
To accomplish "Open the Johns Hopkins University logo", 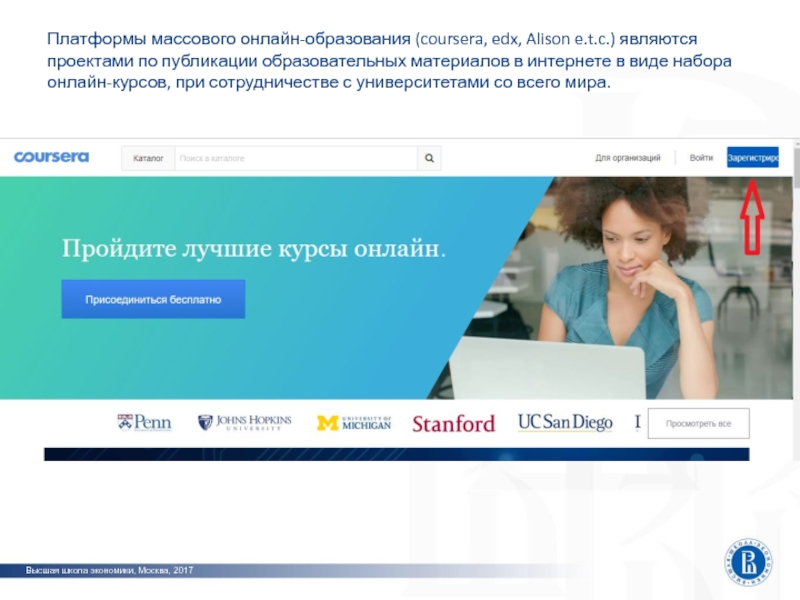I will click(x=244, y=423).
